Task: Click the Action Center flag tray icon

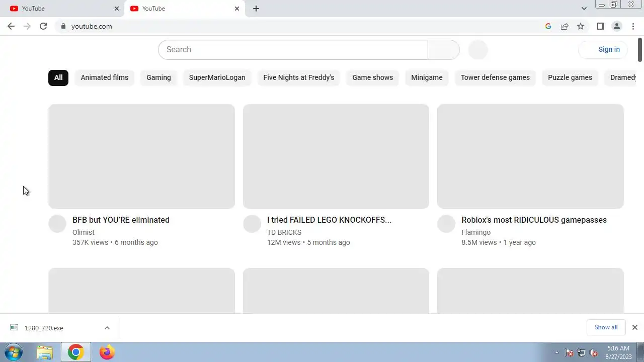Action: click(569, 352)
